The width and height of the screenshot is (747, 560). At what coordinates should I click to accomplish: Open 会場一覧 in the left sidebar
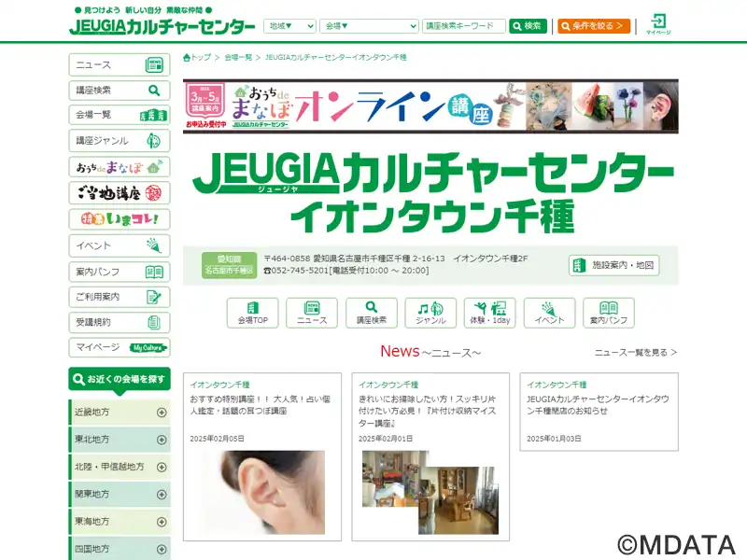click(120, 115)
